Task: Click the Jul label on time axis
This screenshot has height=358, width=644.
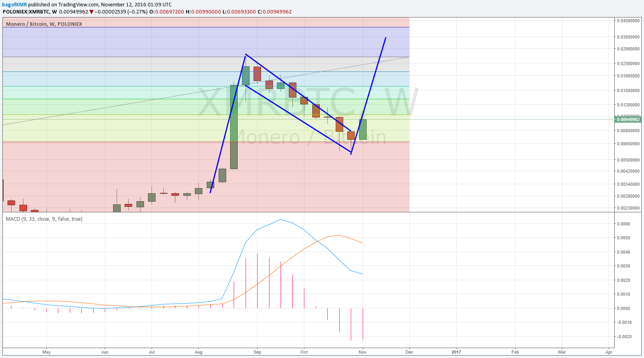Action: (x=152, y=352)
